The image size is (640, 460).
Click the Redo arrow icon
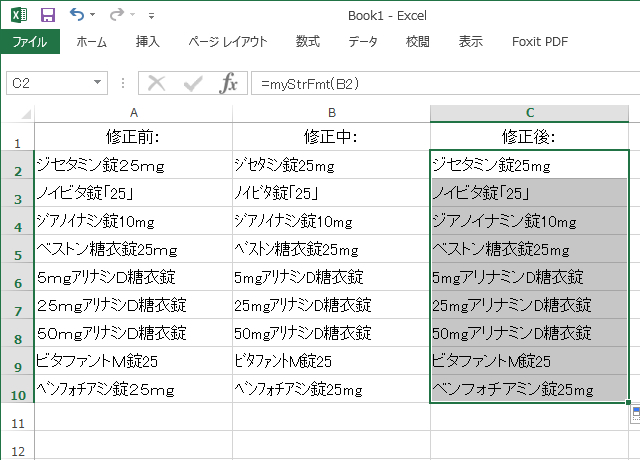click(x=117, y=15)
